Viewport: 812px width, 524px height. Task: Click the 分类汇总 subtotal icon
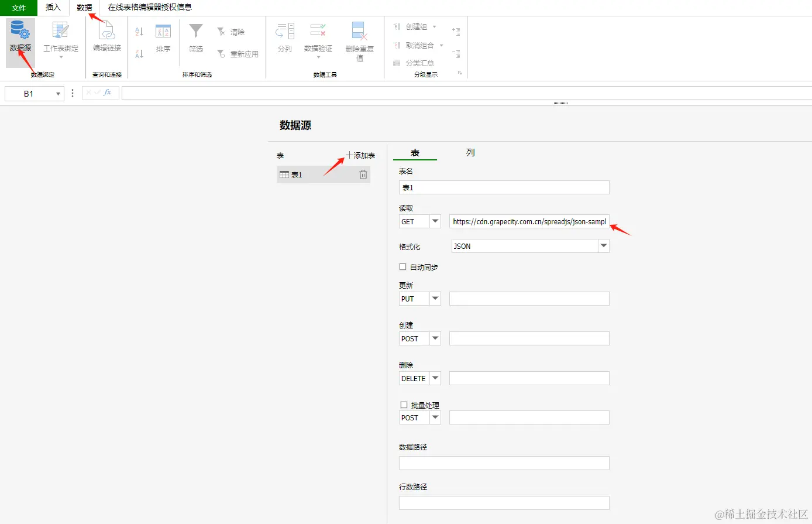coord(397,63)
